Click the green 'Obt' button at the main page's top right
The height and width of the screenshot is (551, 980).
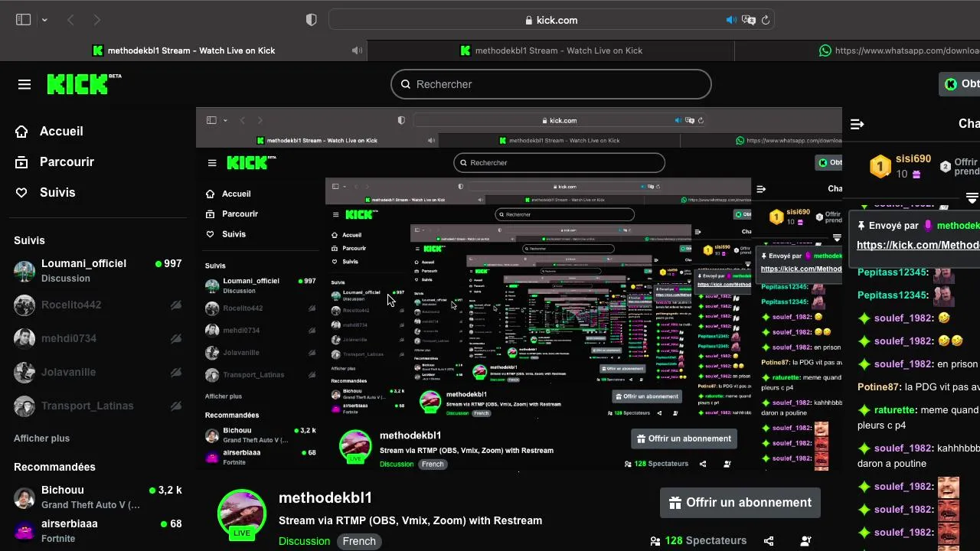pyautogui.click(x=960, y=84)
